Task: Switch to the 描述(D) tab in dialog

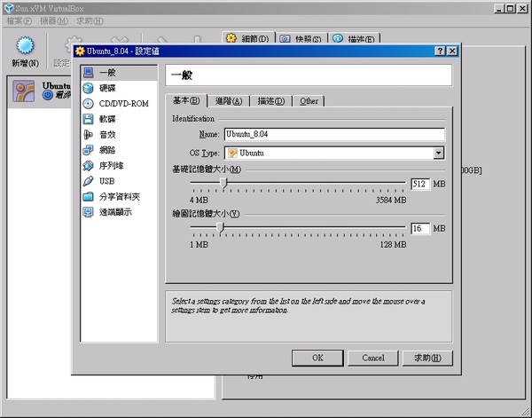Action: click(271, 101)
